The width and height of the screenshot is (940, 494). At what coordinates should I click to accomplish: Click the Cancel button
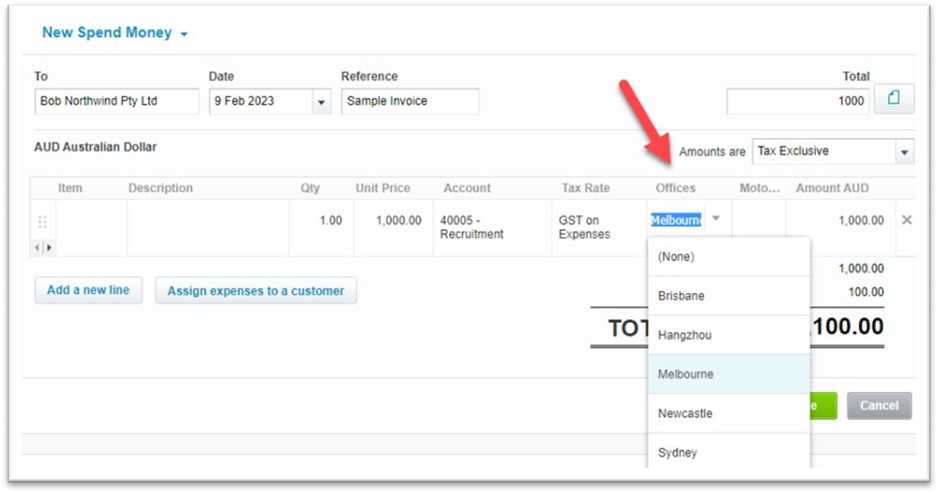point(878,406)
